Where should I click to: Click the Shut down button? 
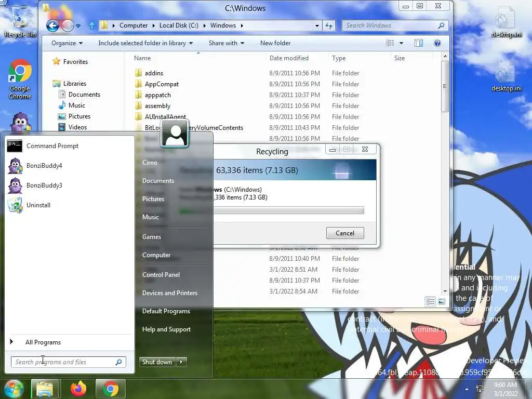157,362
